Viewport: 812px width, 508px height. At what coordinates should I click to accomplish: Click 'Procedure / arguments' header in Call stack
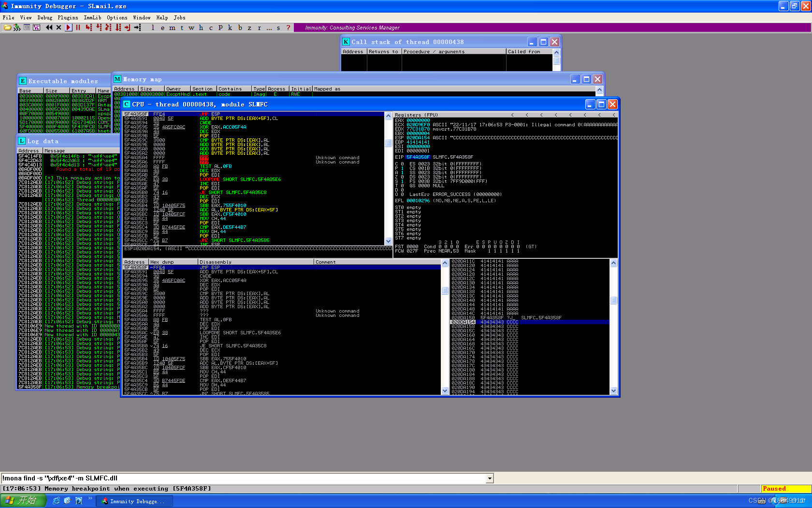tap(454, 51)
